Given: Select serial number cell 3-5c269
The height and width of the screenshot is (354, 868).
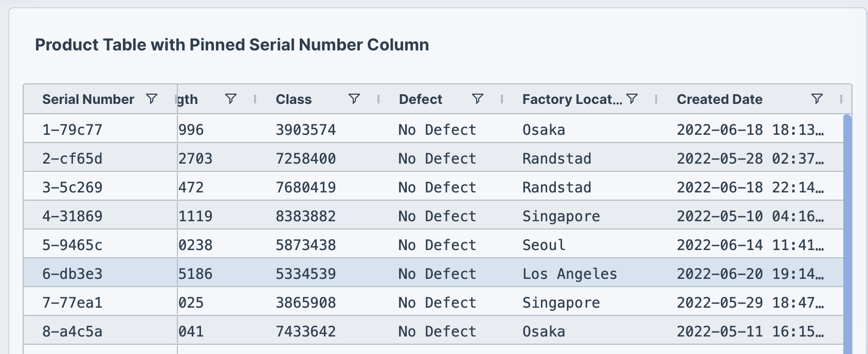Looking at the screenshot, I should (x=72, y=187).
